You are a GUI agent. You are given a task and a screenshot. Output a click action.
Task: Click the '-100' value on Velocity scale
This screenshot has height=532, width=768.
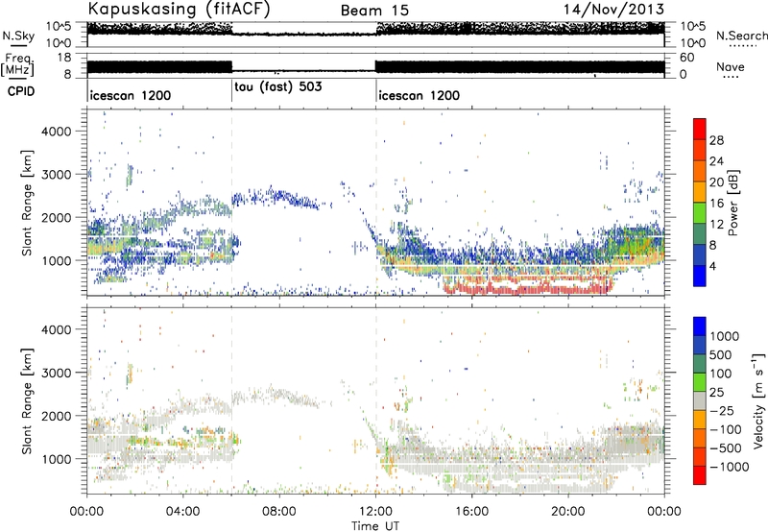tap(726, 429)
